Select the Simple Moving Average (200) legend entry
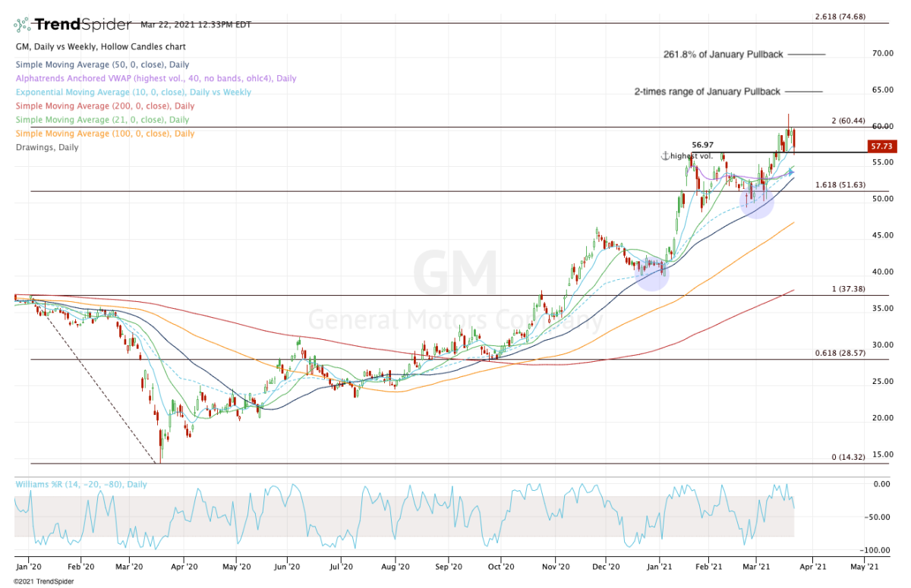911x588 pixels. click(105, 106)
